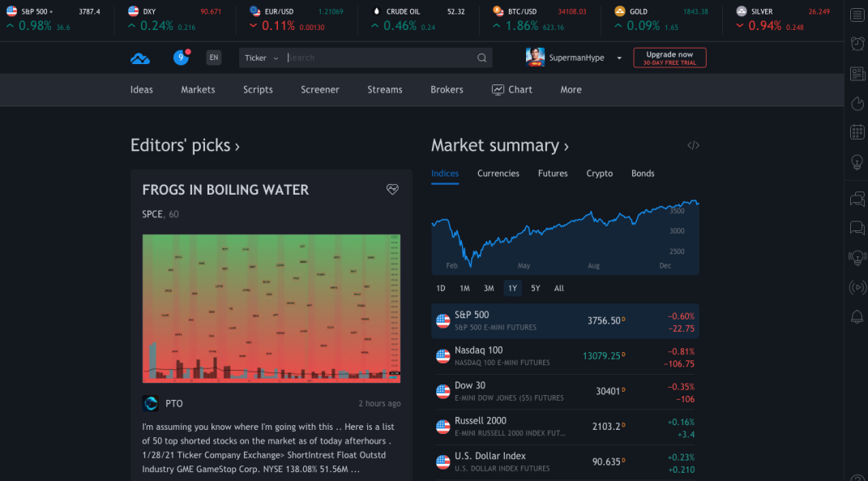Open the EN language selector
This screenshot has width=868, height=481.
pos(213,58)
